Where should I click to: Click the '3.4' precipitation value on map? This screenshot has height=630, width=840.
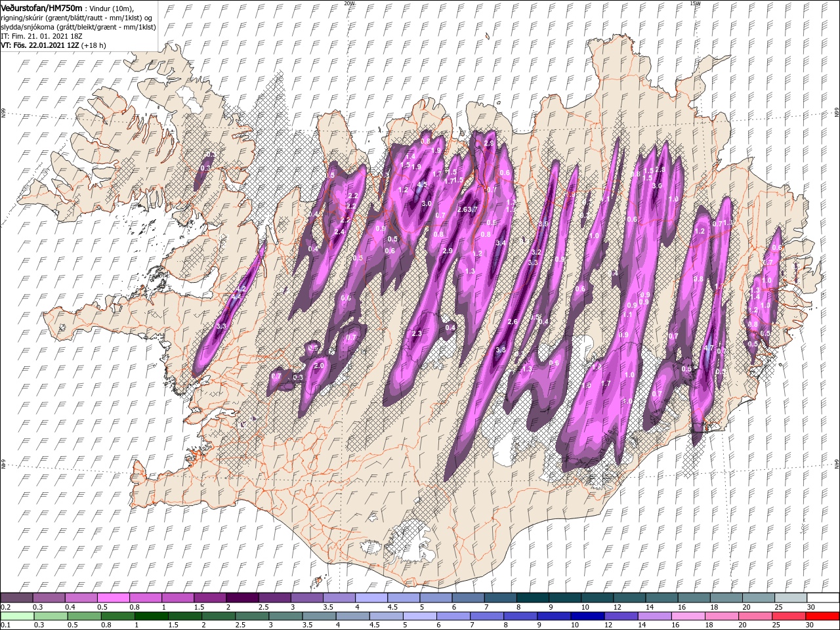click(x=501, y=243)
